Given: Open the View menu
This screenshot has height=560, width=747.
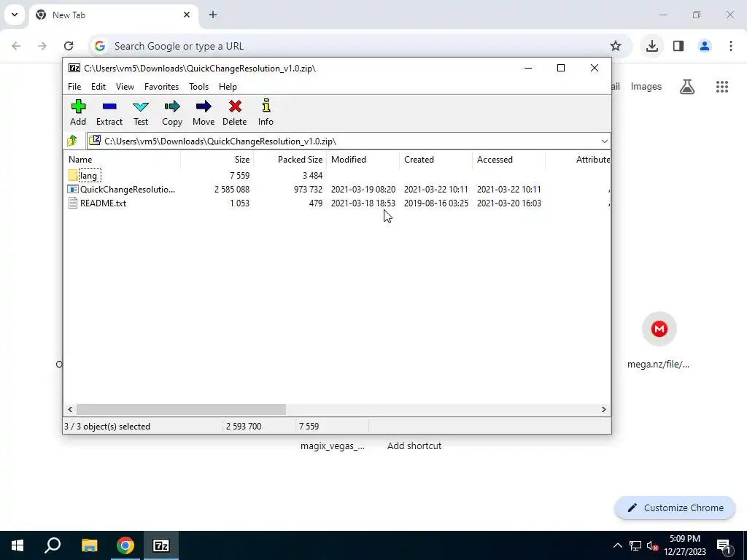Looking at the screenshot, I should pyautogui.click(x=125, y=87).
